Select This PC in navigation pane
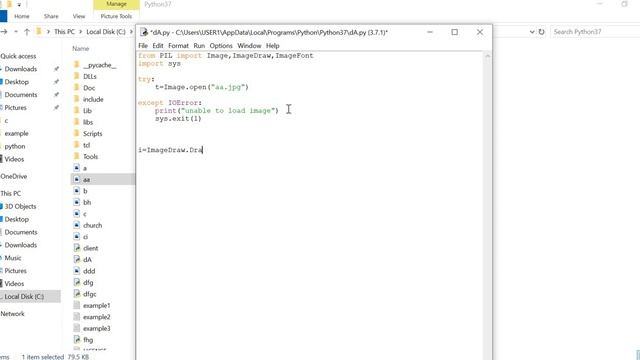The width and height of the screenshot is (640, 360). 11,193
